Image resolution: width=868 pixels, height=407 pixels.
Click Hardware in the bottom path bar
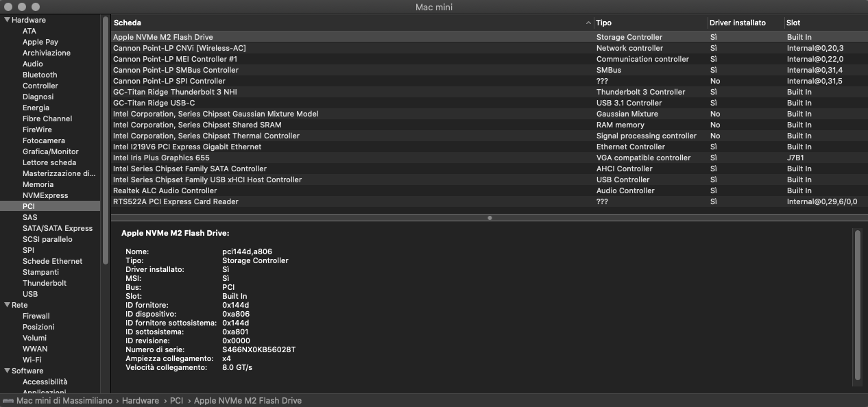(x=141, y=401)
